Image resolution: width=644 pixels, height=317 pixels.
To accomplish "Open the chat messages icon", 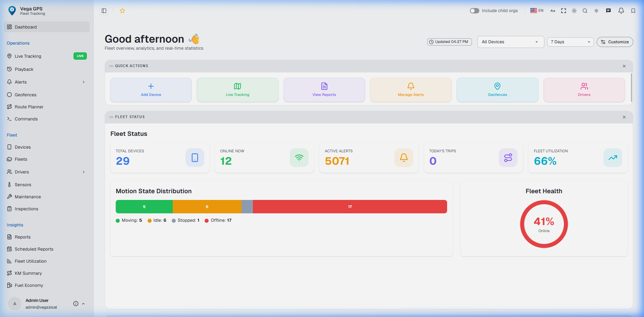I will [x=608, y=11].
